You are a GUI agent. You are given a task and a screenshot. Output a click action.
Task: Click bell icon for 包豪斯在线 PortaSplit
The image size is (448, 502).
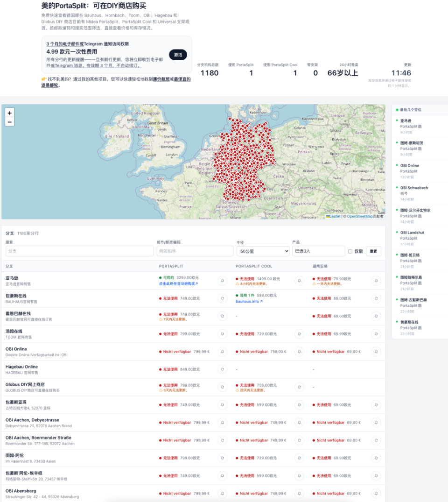pos(223,298)
